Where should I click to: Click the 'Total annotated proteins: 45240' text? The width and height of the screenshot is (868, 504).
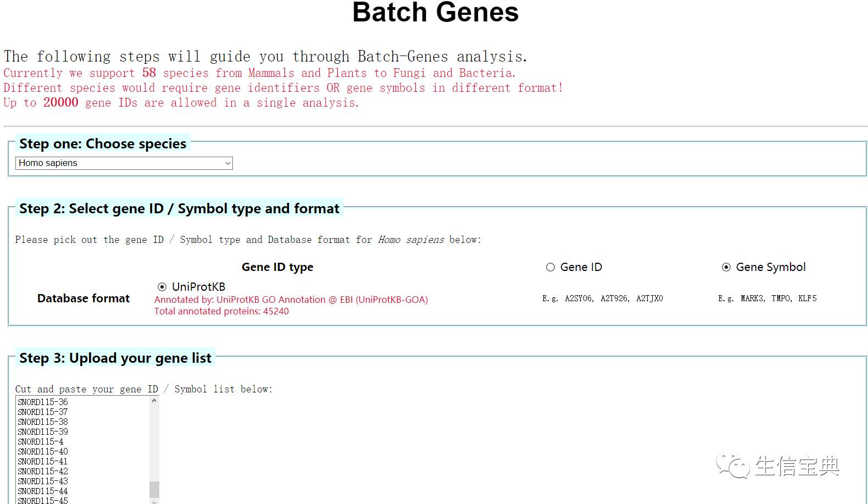[221, 311]
